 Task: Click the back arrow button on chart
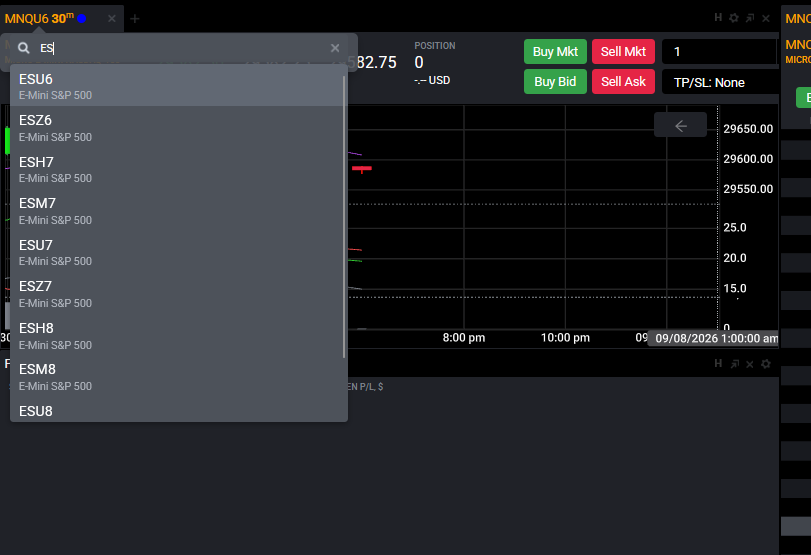tap(681, 126)
